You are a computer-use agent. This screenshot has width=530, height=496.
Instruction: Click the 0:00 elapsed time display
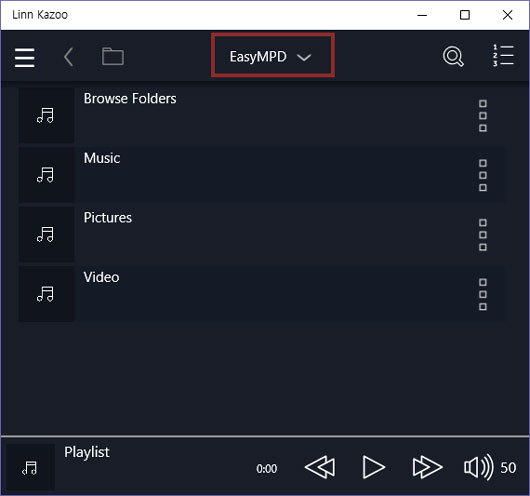(267, 469)
